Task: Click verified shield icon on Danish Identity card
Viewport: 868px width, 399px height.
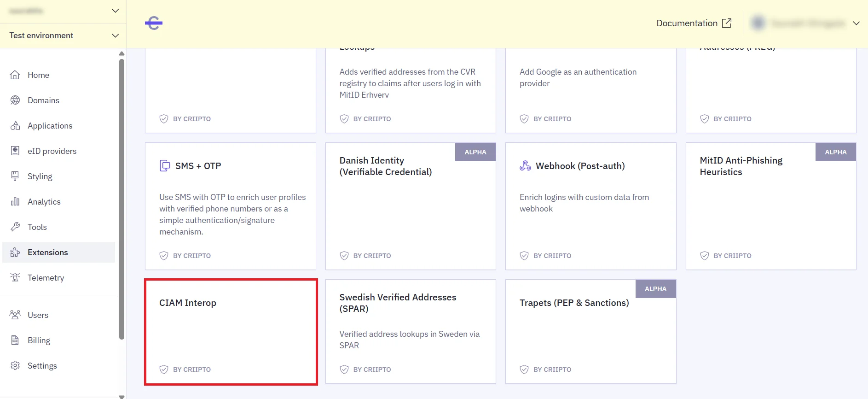Action: pyautogui.click(x=344, y=256)
